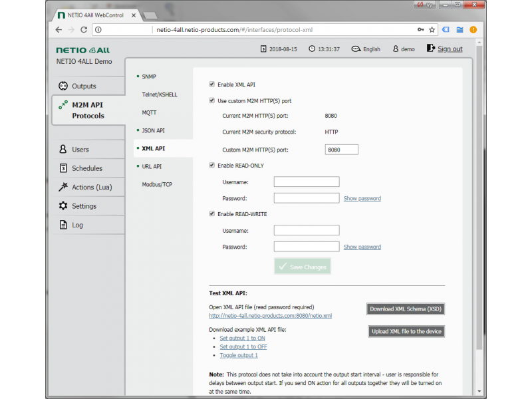Toggle Use custom M2M HTTP(S) port checkbox
This screenshot has width=532, height=399.
tap(211, 100)
